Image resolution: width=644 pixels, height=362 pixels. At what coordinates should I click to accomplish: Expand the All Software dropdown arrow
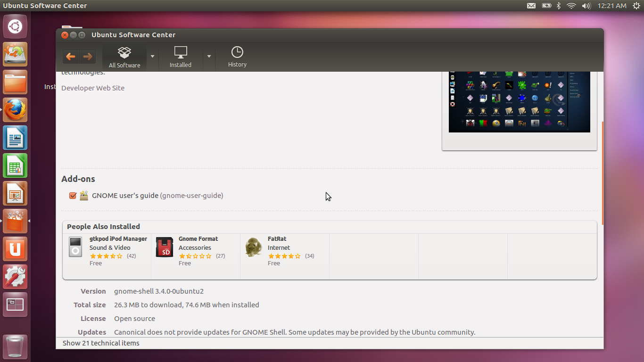[152, 57]
